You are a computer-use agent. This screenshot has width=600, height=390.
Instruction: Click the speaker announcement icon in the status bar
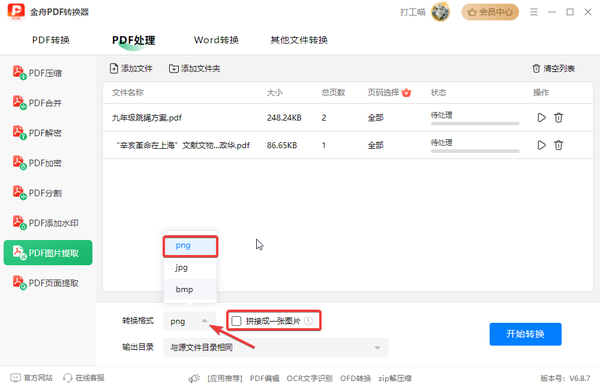click(194, 379)
